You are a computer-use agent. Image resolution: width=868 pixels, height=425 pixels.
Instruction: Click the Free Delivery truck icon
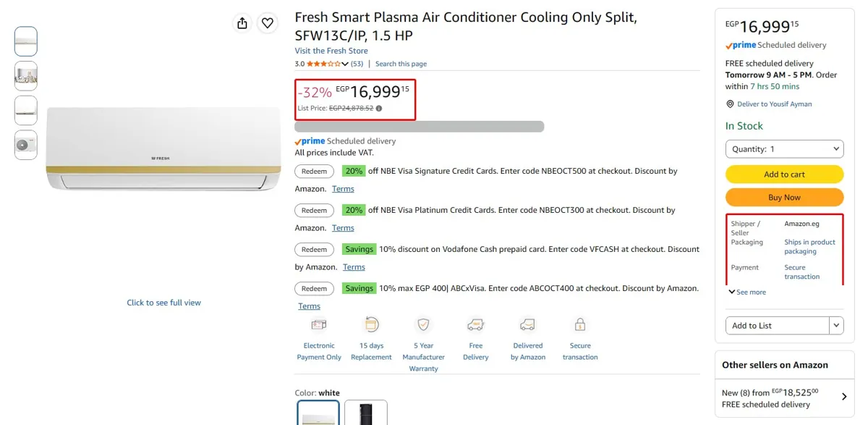pyautogui.click(x=475, y=325)
